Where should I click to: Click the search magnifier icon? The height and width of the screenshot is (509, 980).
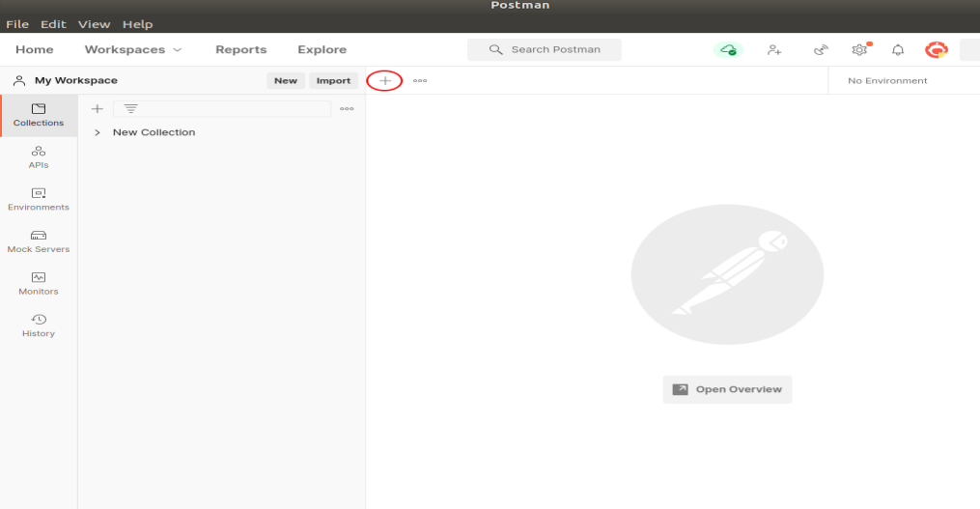495,49
